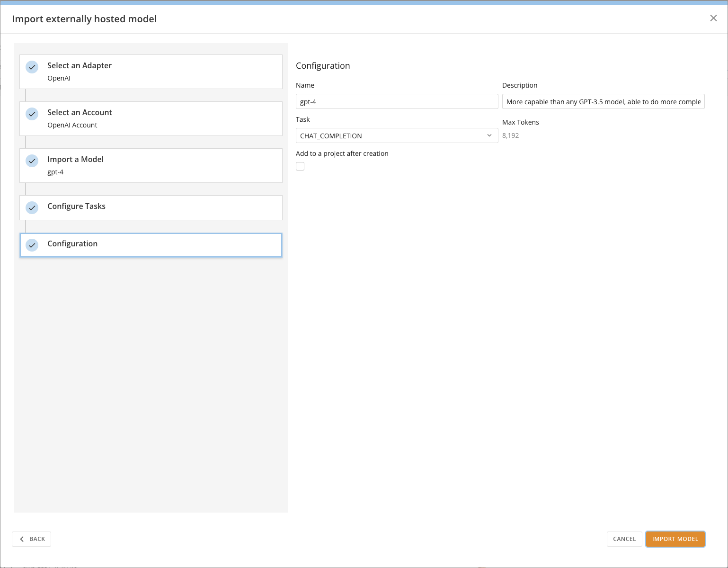
Task: Go to the Select an Adapter step
Action: click(151, 72)
